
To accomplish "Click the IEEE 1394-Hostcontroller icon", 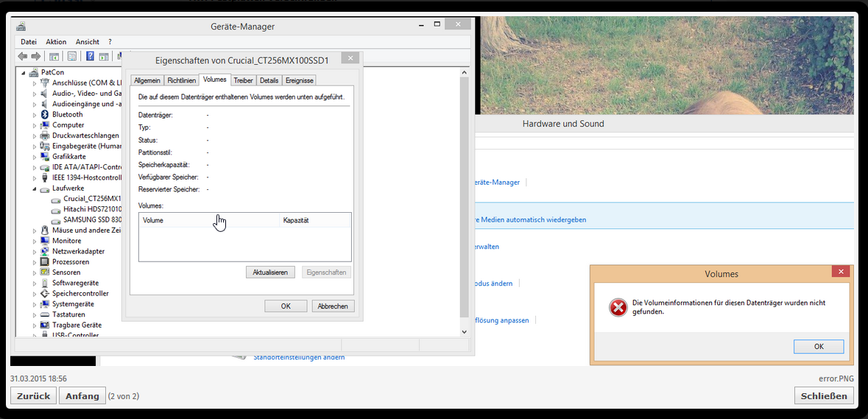I will pyautogui.click(x=46, y=177).
